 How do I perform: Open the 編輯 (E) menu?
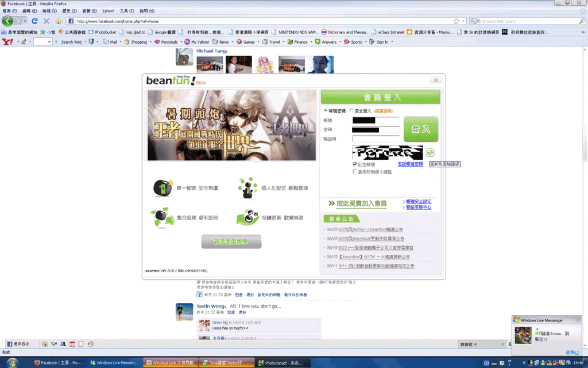click(x=30, y=11)
